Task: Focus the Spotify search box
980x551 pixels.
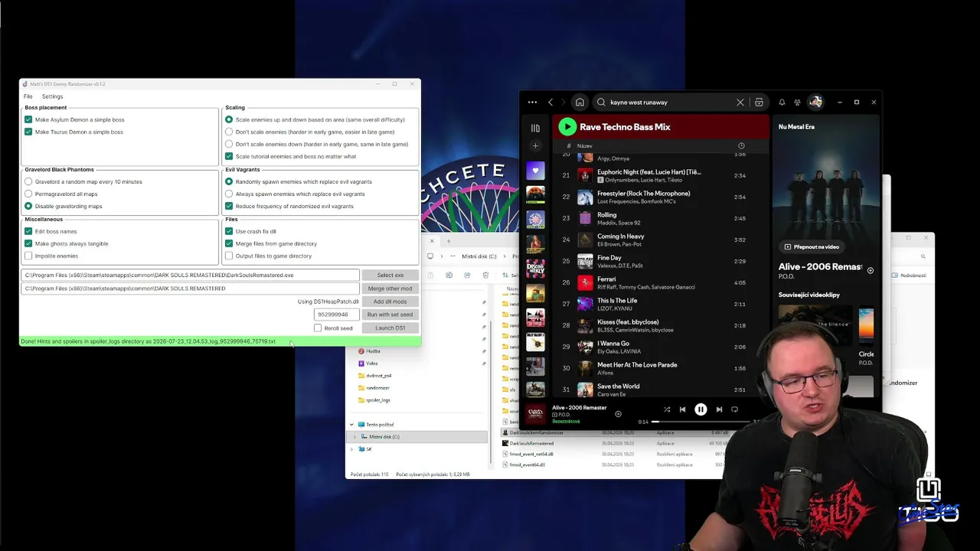Action: tap(668, 102)
